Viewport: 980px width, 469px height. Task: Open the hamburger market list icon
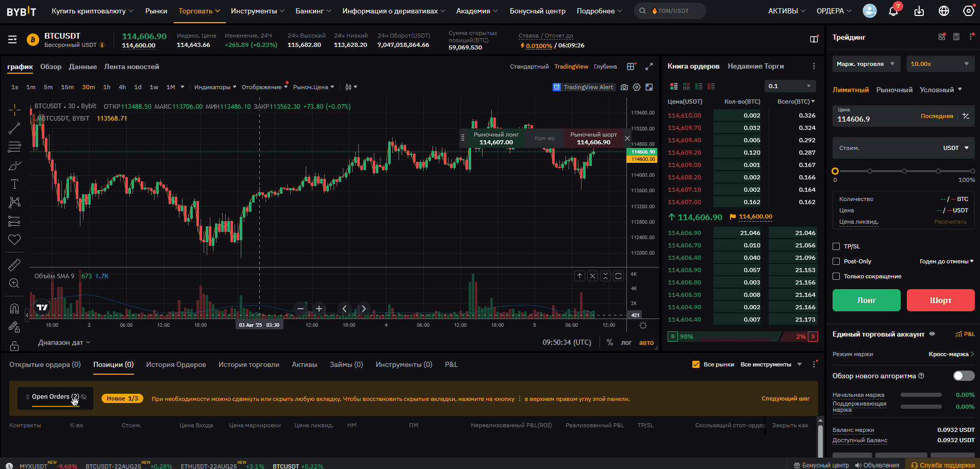12,40
